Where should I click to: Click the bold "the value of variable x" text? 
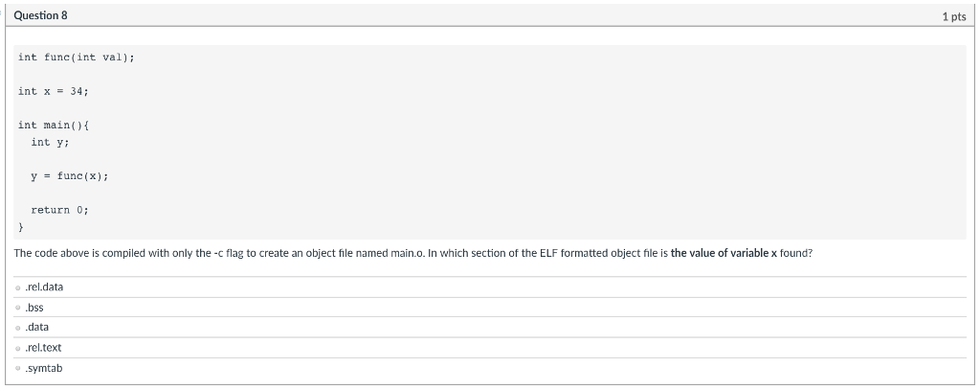724,254
